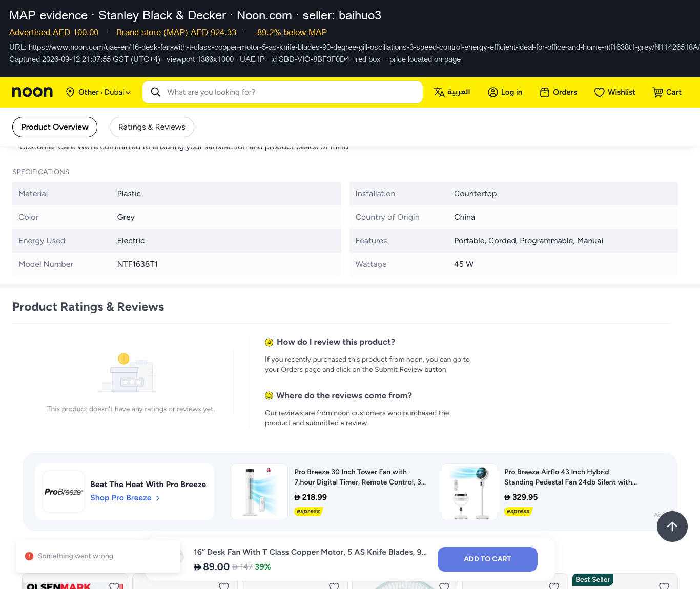Image resolution: width=700 pixels, height=589 pixels.
Task: Switch to the Ratings & Reviews tab
Action: coord(152,127)
